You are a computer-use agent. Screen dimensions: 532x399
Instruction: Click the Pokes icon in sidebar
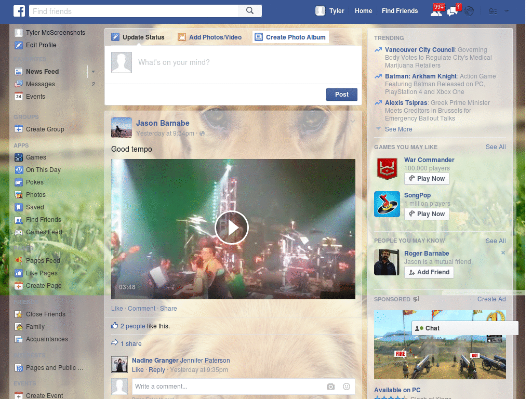coord(19,182)
